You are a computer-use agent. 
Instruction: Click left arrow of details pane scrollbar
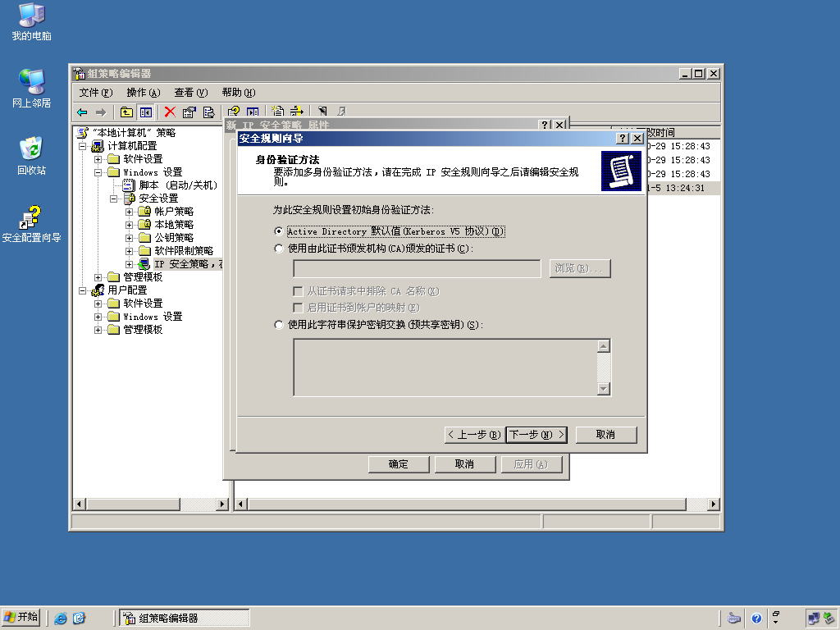pos(241,504)
